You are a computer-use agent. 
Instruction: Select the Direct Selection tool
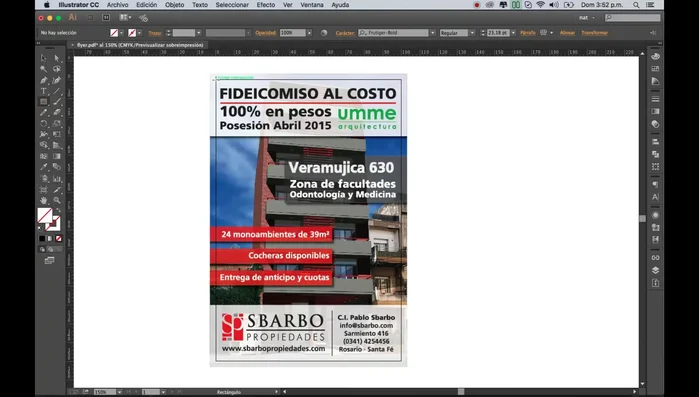click(x=57, y=58)
